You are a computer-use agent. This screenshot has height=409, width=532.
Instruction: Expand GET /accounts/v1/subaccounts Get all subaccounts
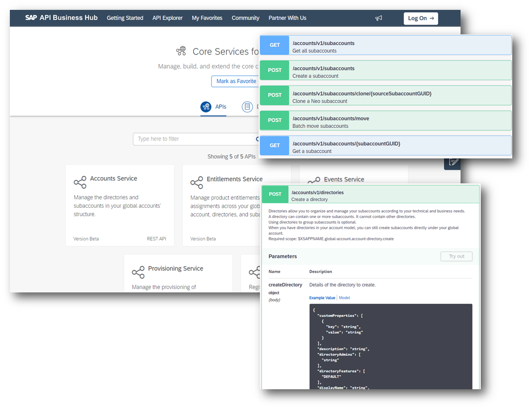click(385, 45)
